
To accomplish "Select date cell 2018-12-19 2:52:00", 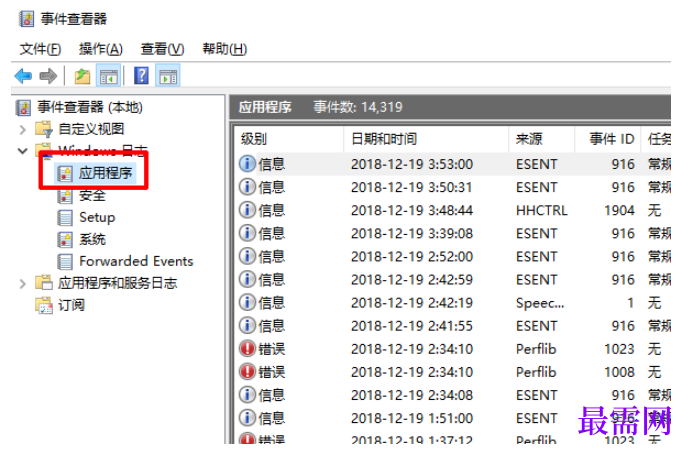I will (x=412, y=257).
